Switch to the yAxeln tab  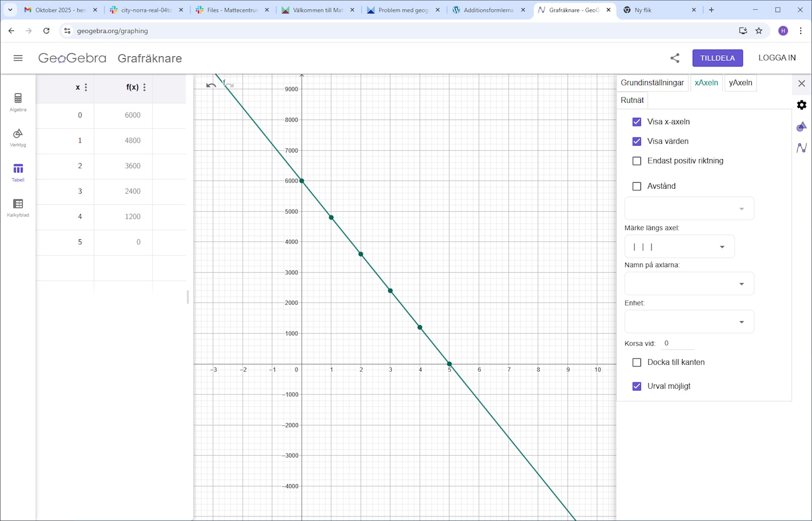pyautogui.click(x=740, y=83)
